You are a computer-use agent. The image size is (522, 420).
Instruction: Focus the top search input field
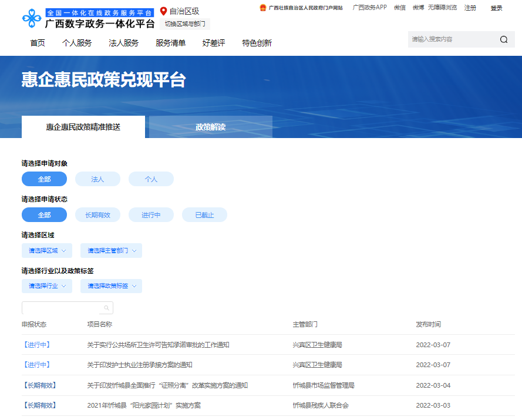[451, 39]
